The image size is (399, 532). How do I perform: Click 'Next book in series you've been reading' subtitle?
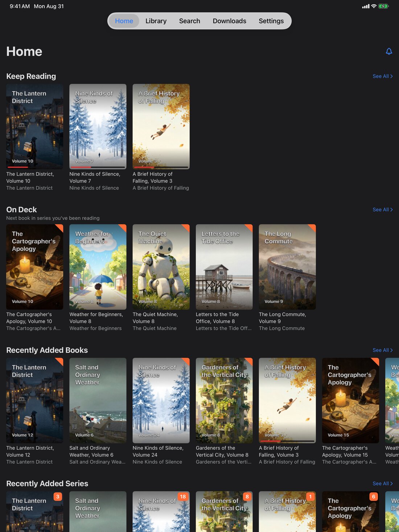coord(53,218)
